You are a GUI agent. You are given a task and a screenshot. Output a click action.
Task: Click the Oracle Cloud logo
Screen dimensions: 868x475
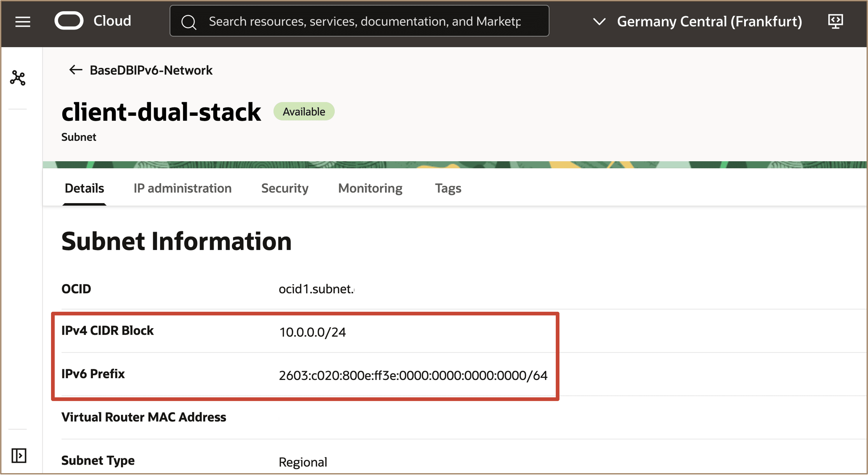(x=69, y=21)
